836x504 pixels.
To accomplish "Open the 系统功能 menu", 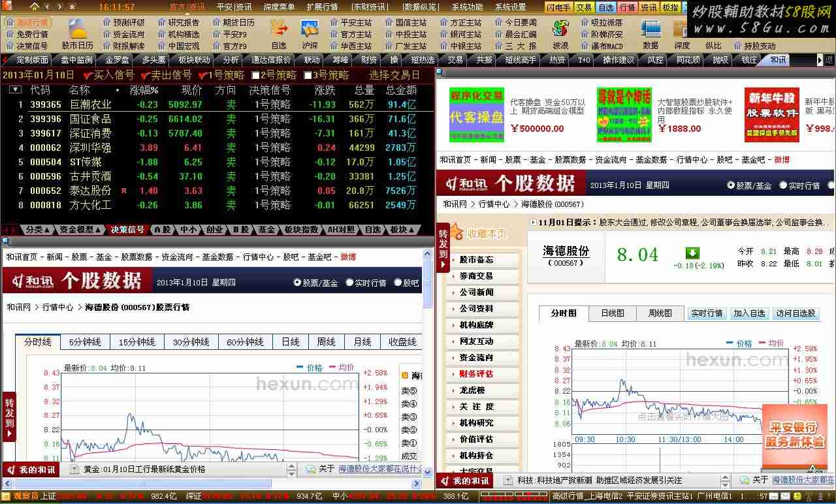I will point(467,7).
